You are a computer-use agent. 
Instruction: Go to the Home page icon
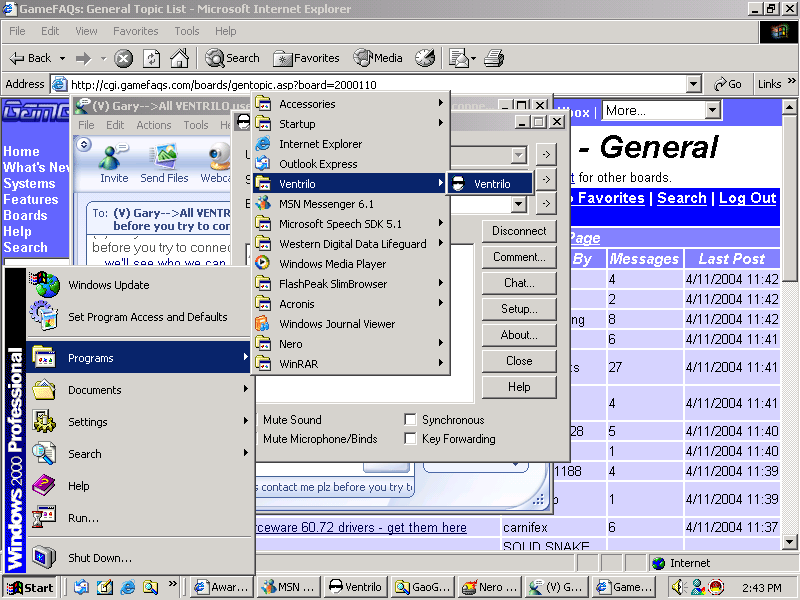[179, 58]
